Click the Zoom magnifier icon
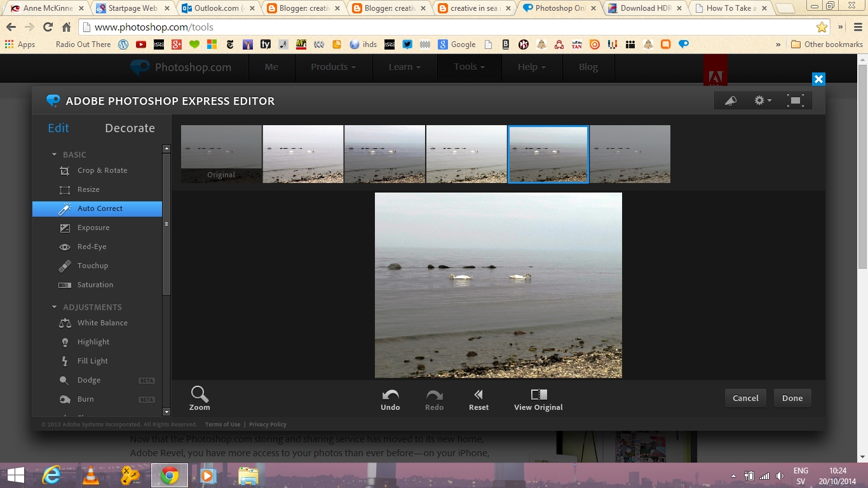This screenshot has height=488, width=868. pyautogui.click(x=200, y=394)
